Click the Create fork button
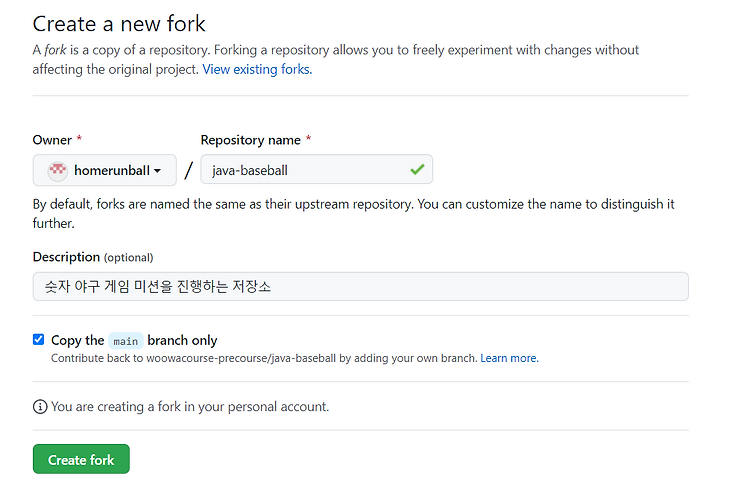This screenshot has width=750, height=502. [81, 459]
